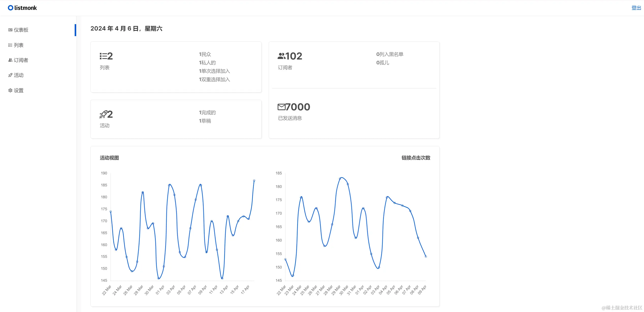Click the 登出 logout link
644x312 pixels.
[x=636, y=8]
